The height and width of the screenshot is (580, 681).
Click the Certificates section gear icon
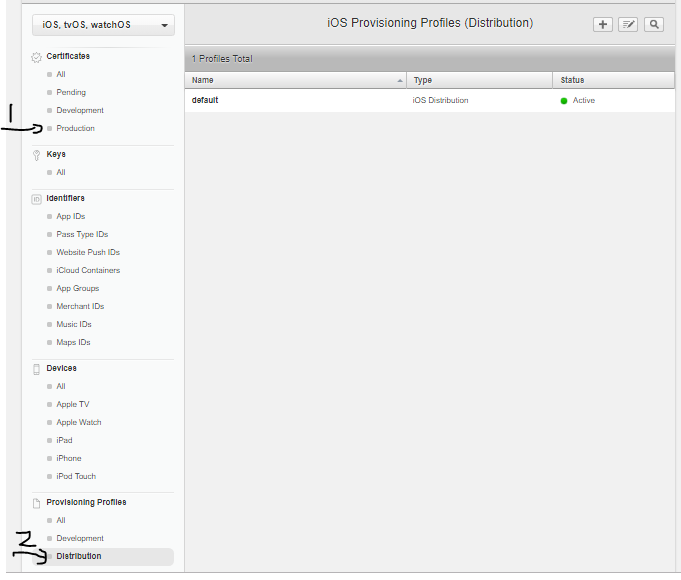click(37, 57)
